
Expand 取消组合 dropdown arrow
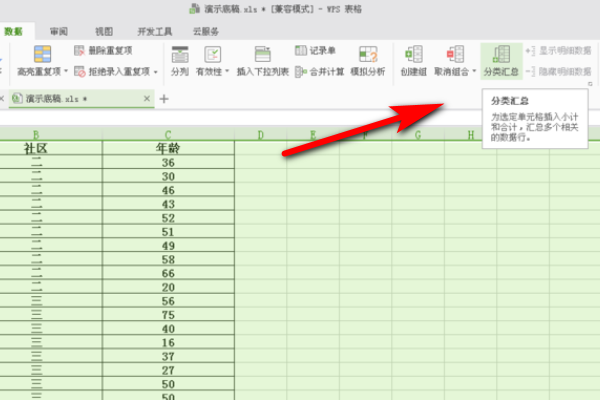tap(474, 71)
